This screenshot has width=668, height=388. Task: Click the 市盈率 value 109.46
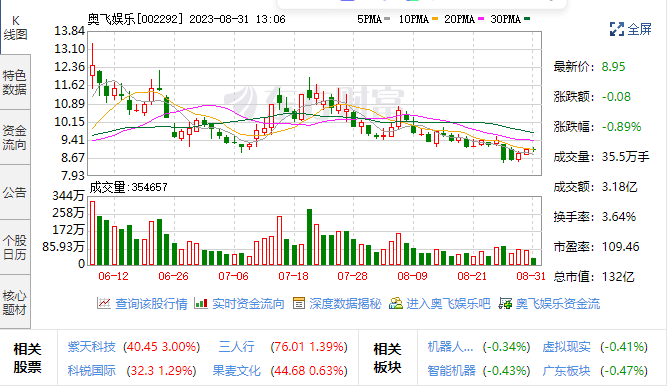tap(620, 247)
